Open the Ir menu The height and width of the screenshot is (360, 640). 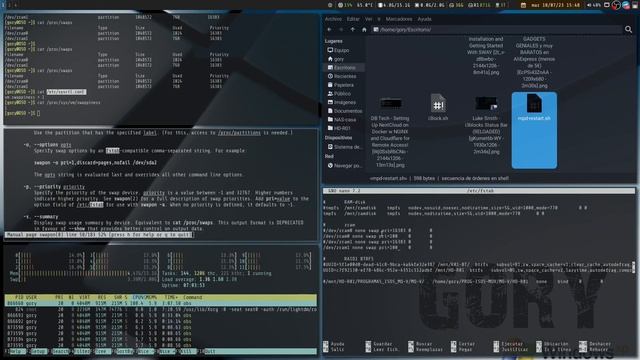(379, 19)
